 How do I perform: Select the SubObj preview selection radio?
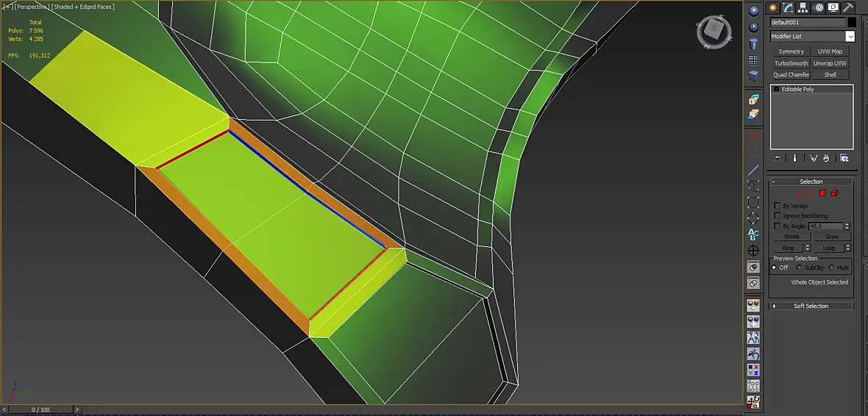[800, 268]
